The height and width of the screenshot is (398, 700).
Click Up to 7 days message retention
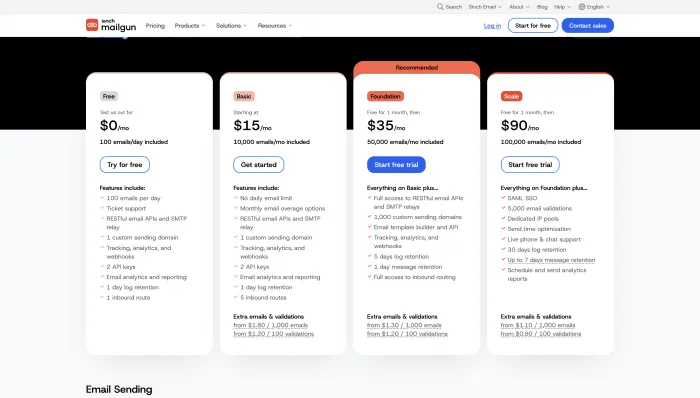click(551, 260)
